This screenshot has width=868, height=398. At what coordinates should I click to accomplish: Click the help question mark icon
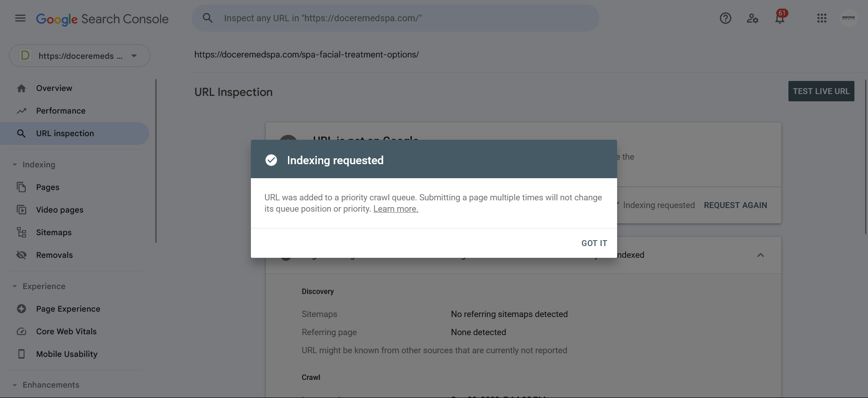pyautogui.click(x=726, y=18)
